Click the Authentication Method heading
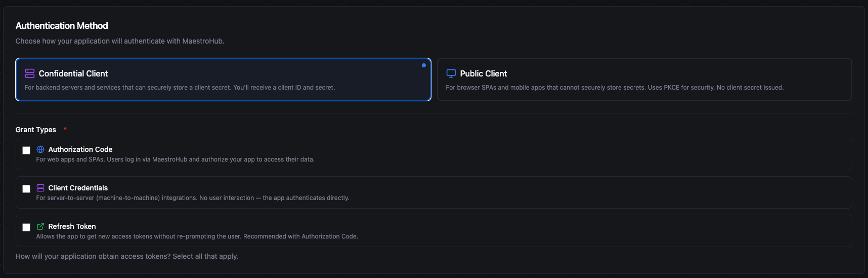868x278 pixels. pos(62,26)
